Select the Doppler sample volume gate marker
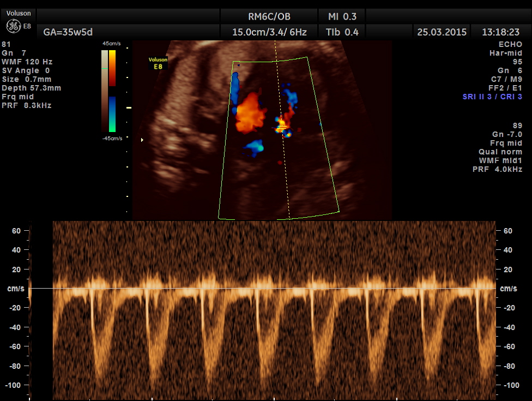 [x=282, y=127]
